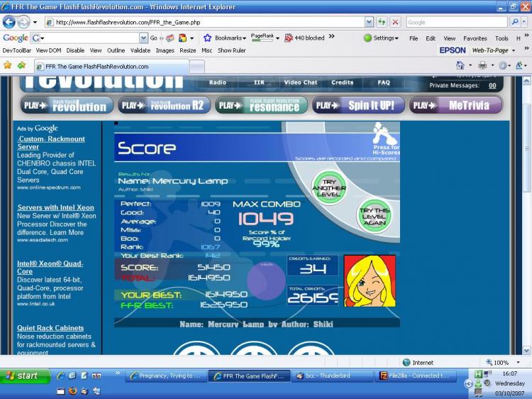The height and width of the screenshot is (399, 532).
Task: Click the Play Spin It UP! button
Action: [x=358, y=105]
